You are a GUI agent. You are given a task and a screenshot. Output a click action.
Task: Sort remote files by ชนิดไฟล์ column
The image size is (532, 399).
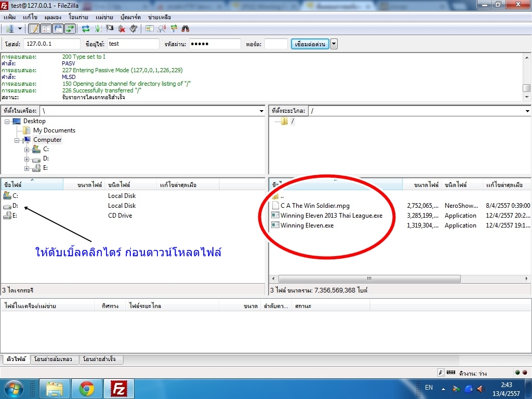[462, 185]
